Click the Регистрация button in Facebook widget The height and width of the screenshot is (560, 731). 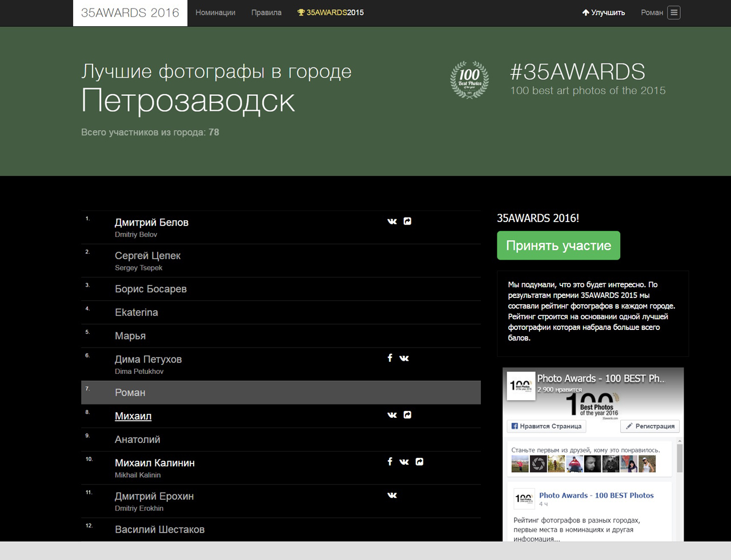coord(650,426)
